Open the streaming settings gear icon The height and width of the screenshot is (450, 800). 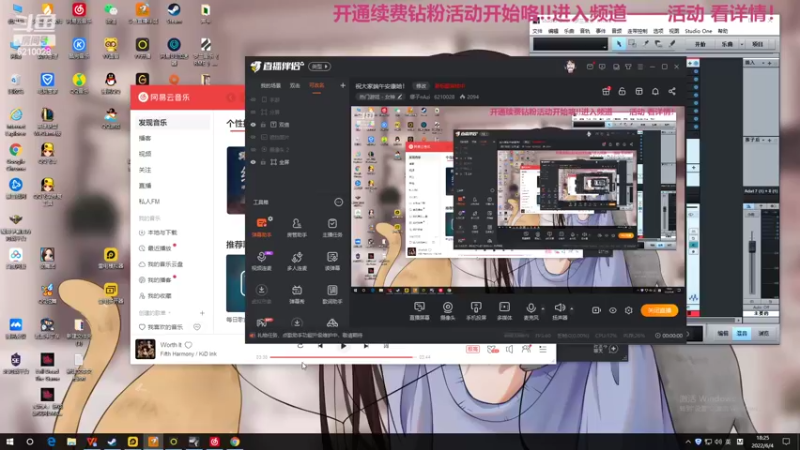tap(629, 310)
